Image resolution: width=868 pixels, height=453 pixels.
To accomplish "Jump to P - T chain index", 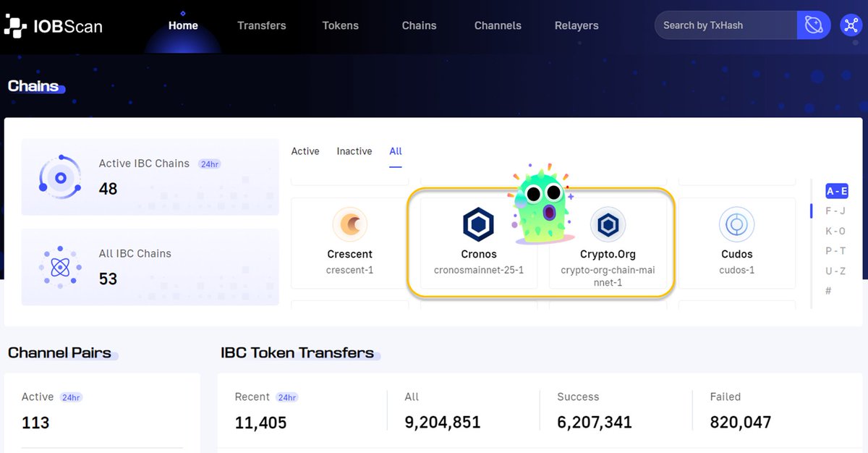I will click(835, 251).
